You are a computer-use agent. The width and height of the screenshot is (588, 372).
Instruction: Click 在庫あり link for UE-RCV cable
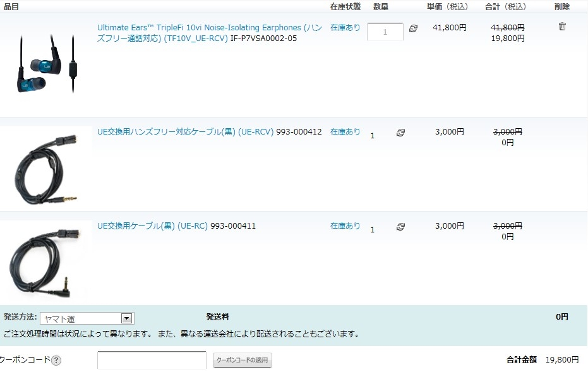pyautogui.click(x=345, y=132)
